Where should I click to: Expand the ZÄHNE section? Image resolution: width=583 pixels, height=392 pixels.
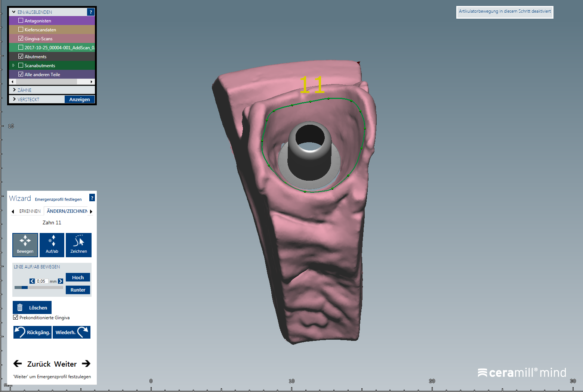click(14, 90)
